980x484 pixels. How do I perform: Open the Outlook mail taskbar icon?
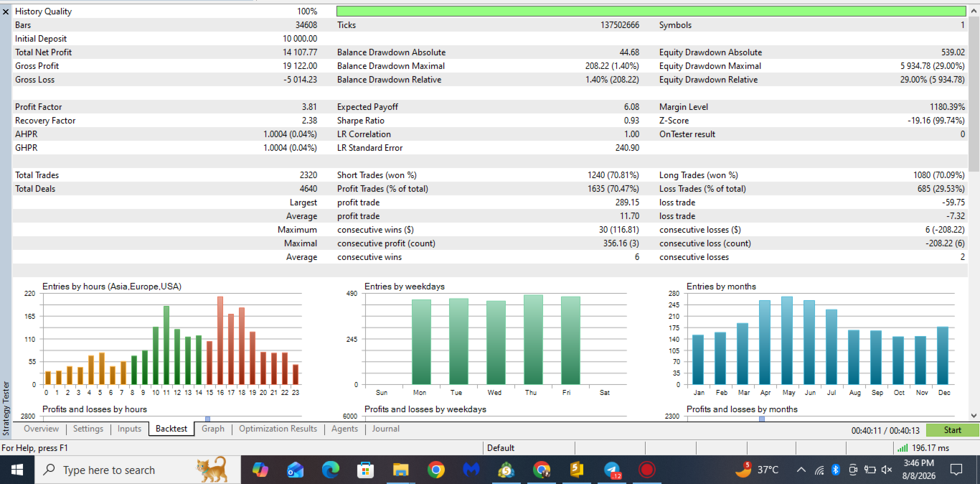click(x=295, y=470)
